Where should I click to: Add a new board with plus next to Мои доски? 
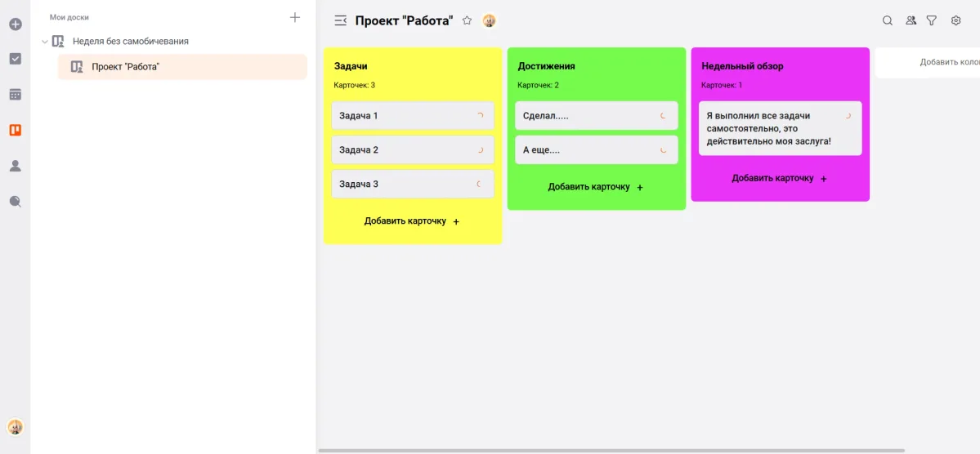tap(295, 17)
